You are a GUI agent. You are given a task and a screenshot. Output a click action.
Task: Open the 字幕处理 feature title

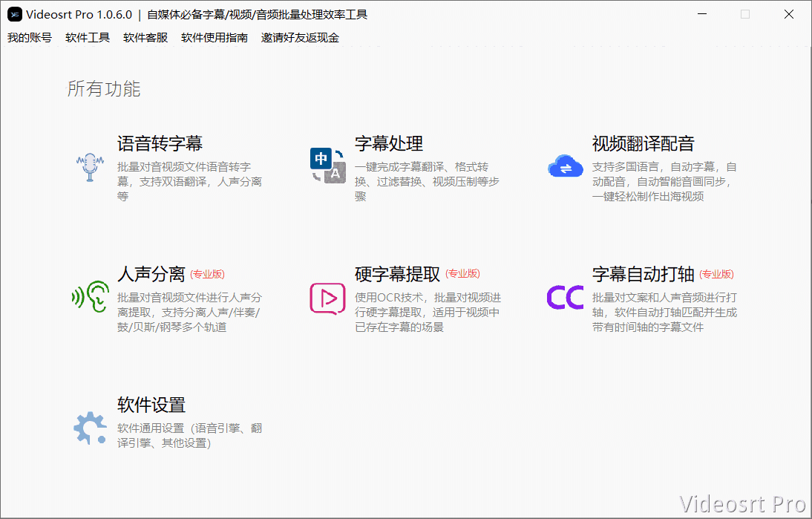tap(389, 143)
